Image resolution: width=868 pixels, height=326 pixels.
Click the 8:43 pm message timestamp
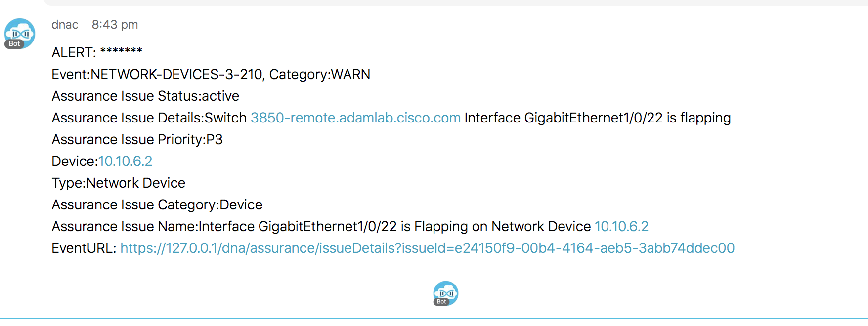[115, 25]
